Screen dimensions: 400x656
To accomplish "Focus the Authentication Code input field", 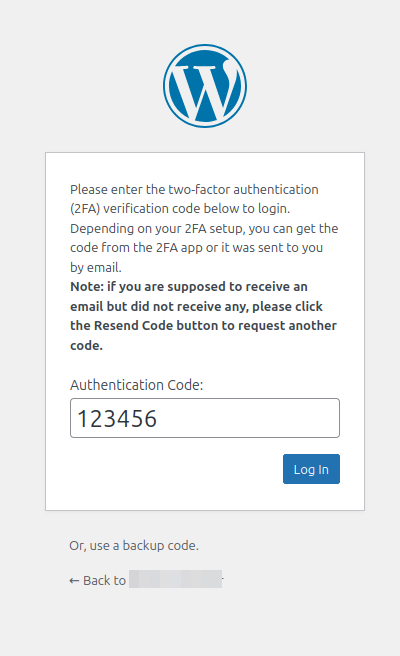I will click(205, 418).
